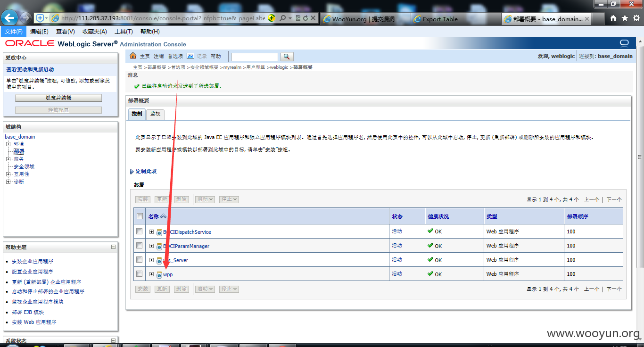Open the upper 停止 dropdown button
This screenshot has height=347, width=644.
229,199
